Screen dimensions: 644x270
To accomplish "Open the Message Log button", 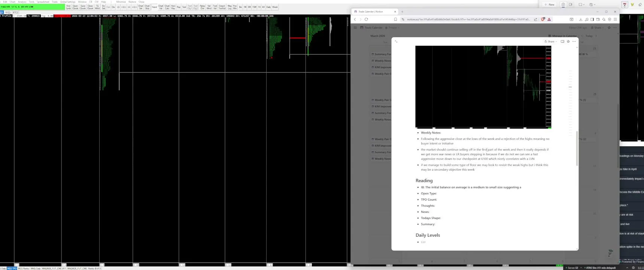I will (230, 7).
